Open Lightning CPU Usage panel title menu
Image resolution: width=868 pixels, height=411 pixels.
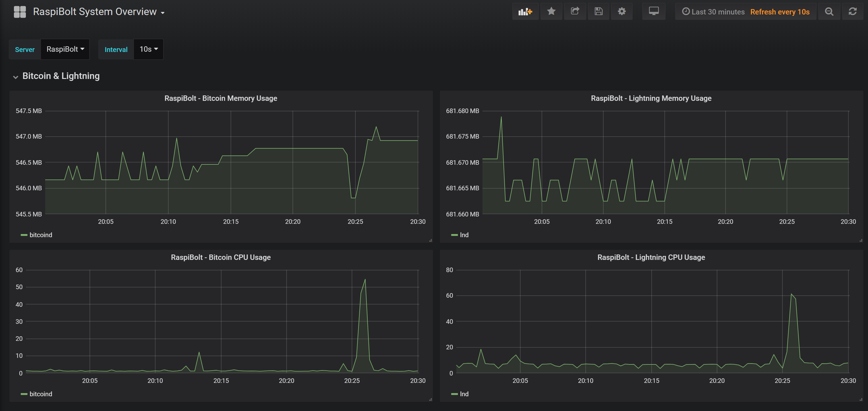pos(651,257)
